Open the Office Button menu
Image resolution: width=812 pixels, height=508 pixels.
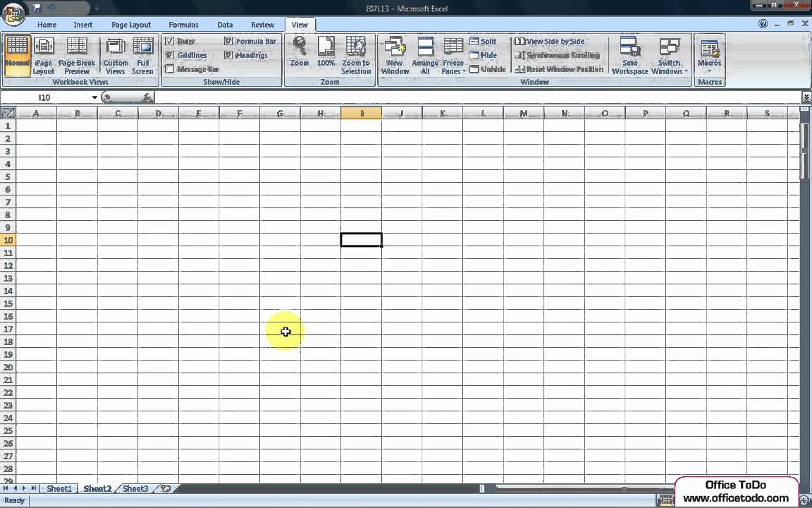pos(13,14)
